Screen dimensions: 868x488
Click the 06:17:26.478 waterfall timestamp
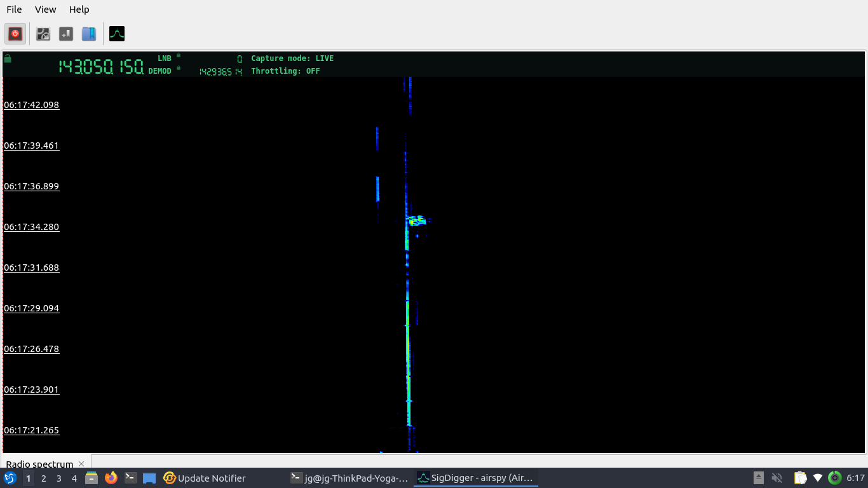31,349
